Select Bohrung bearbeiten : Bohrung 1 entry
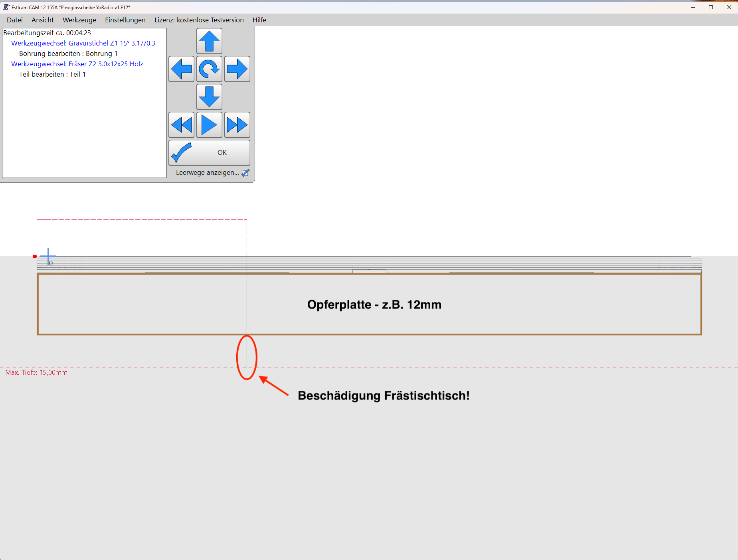Viewport: 738px width, 560px height. (68, 53)
